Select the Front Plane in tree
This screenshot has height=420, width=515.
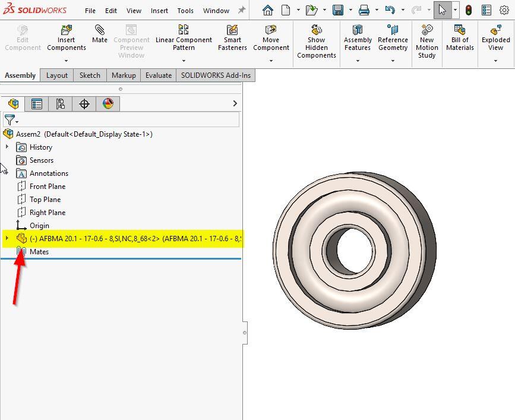point(48,187)
